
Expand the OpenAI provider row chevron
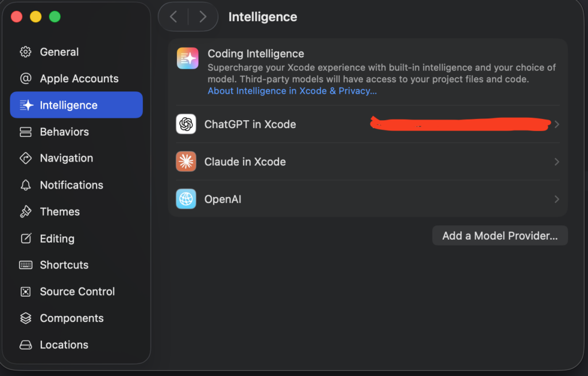coord(556,199)
